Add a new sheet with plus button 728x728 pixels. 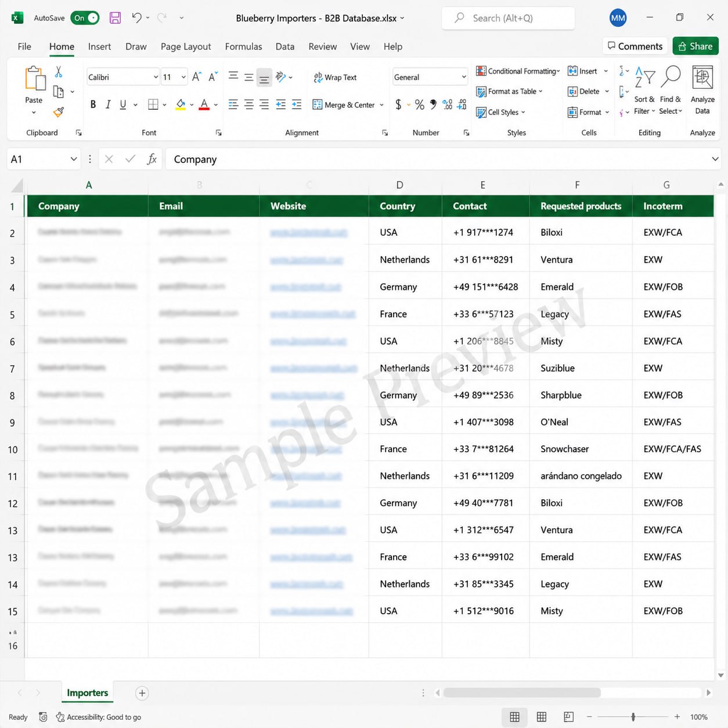(142, 693)
